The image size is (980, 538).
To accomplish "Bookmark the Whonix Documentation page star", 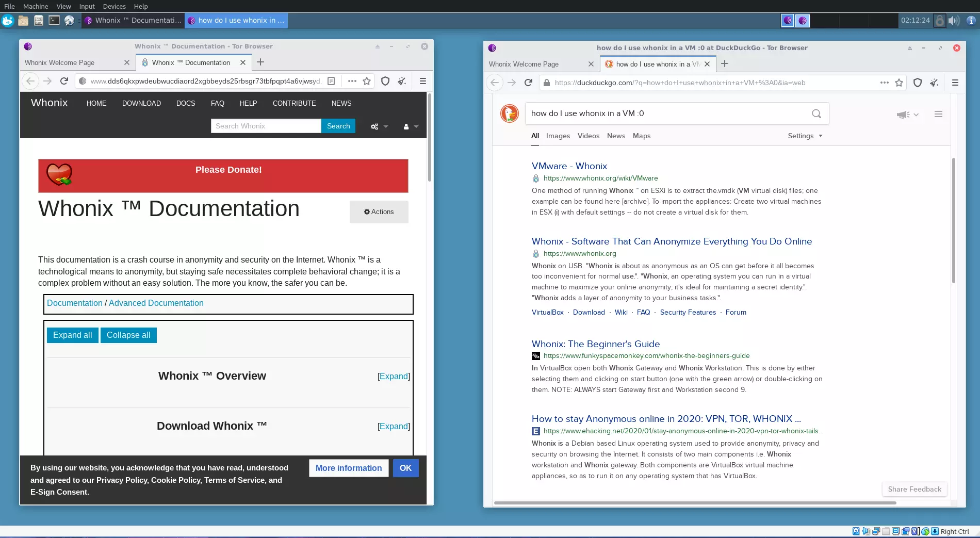I will click(x=367, y=81).
